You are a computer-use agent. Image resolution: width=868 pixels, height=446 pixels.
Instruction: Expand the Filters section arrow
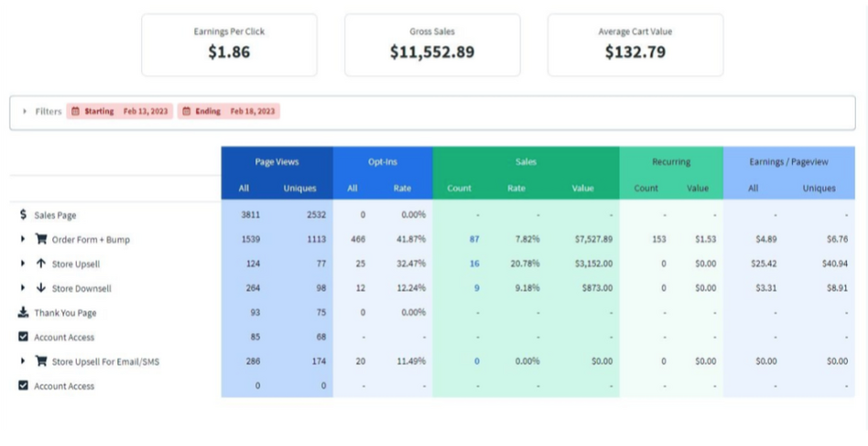point(25,112)
